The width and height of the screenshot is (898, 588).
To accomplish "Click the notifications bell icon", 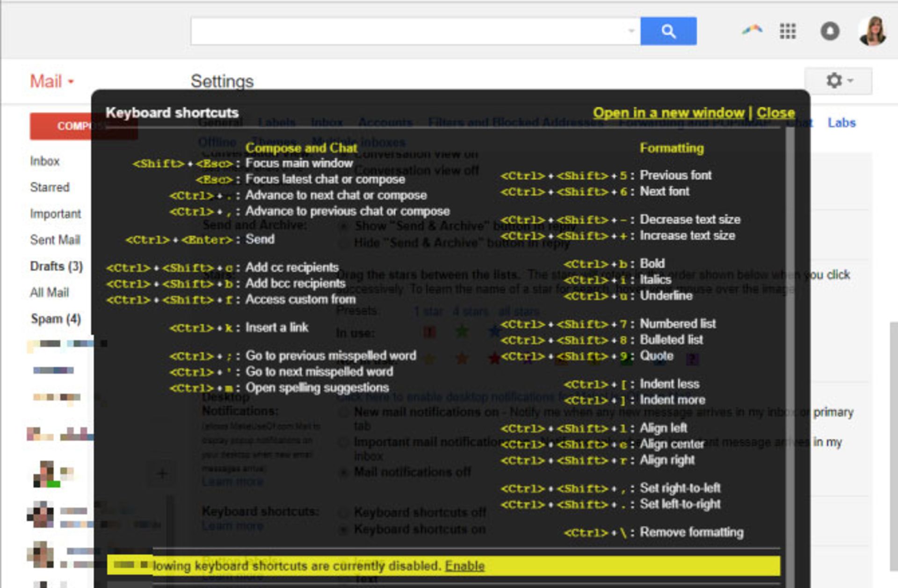I will [x=831, y=30].
